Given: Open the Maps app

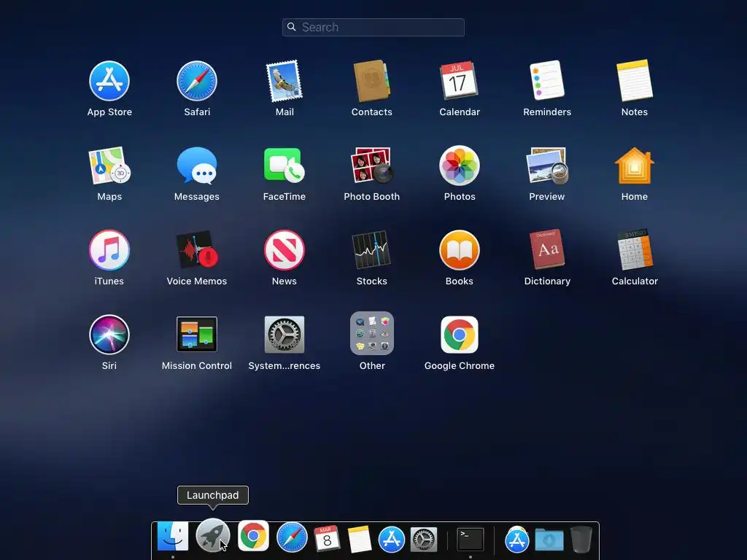Looking at the screenshot, I should pos(109,166).
